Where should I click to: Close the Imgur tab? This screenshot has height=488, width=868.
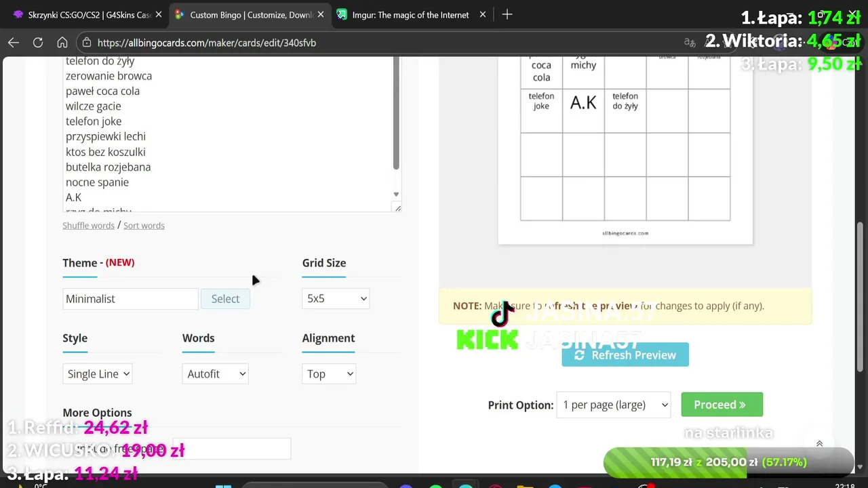coord(483,15)
